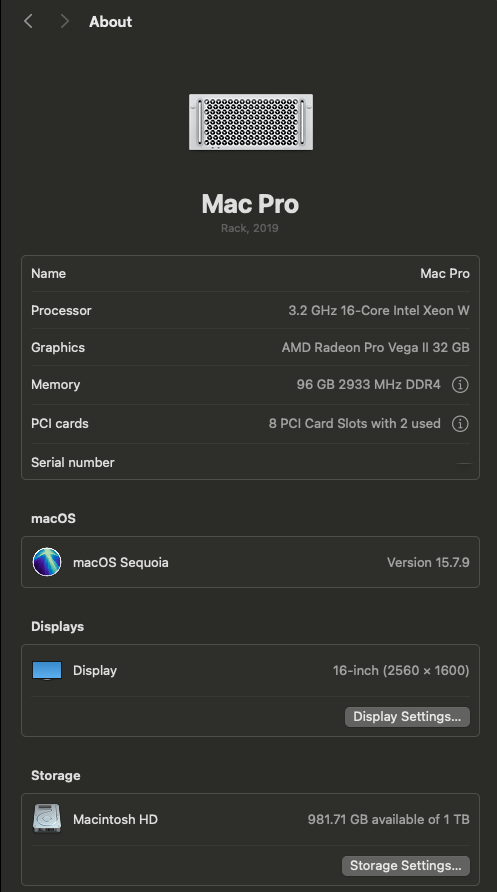
Task: Open PCI cards info circle icon
Action: click(x=460, y=424)
